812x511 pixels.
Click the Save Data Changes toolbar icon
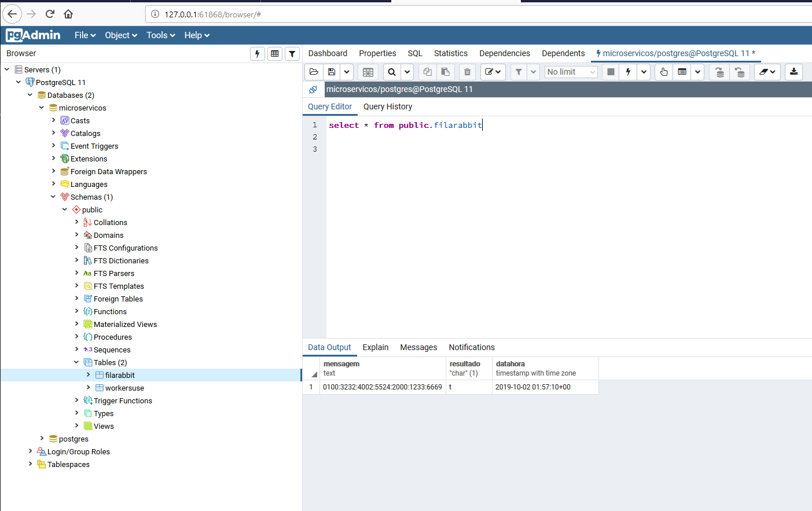tap(368, 72)
